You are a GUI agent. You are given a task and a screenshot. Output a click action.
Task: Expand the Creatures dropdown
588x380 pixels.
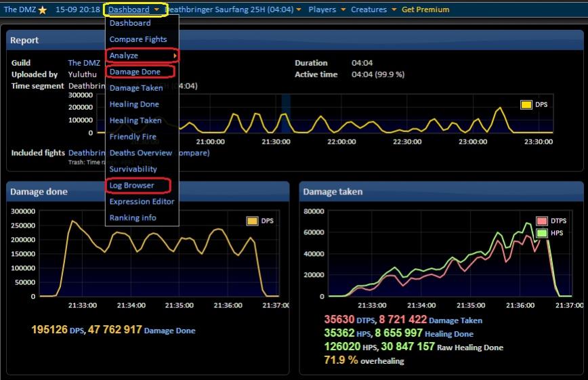click(x=393, y=10)
